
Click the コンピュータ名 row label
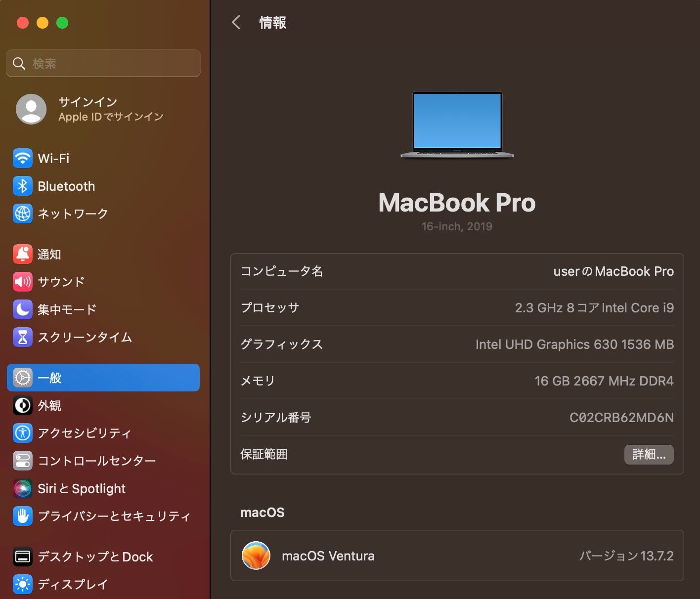click(281, 271)
